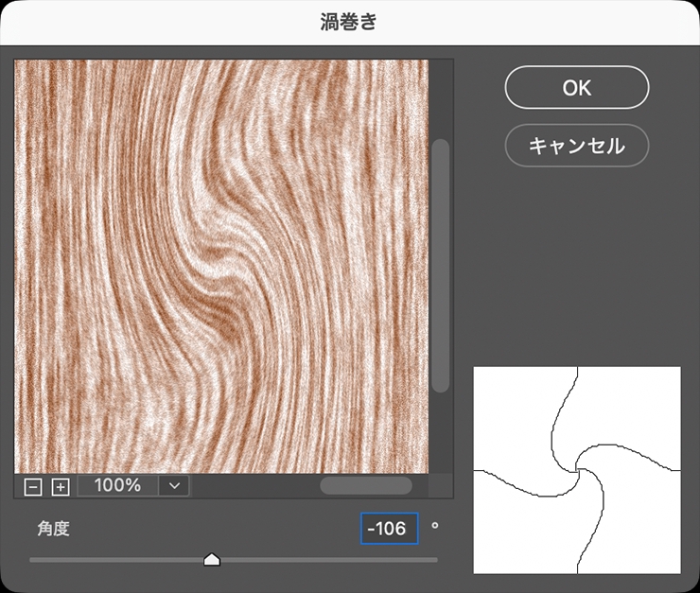The image size is (700, 593).
Task: Open the preview zoom level dropdown arrow
Action: [x=174, y=485]
